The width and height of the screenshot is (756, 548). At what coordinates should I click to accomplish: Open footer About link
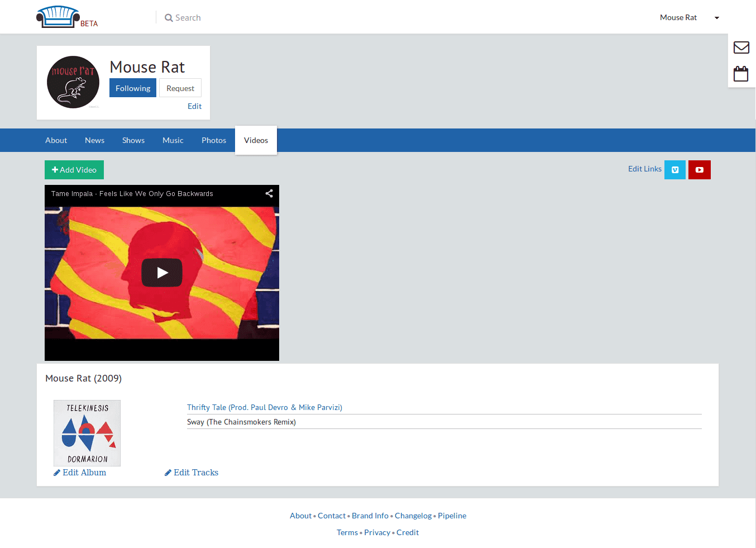click(x=300, y=516)
